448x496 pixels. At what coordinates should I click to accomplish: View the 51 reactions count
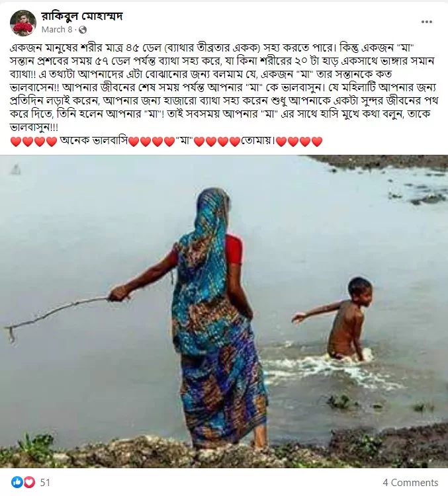(45, 482)
